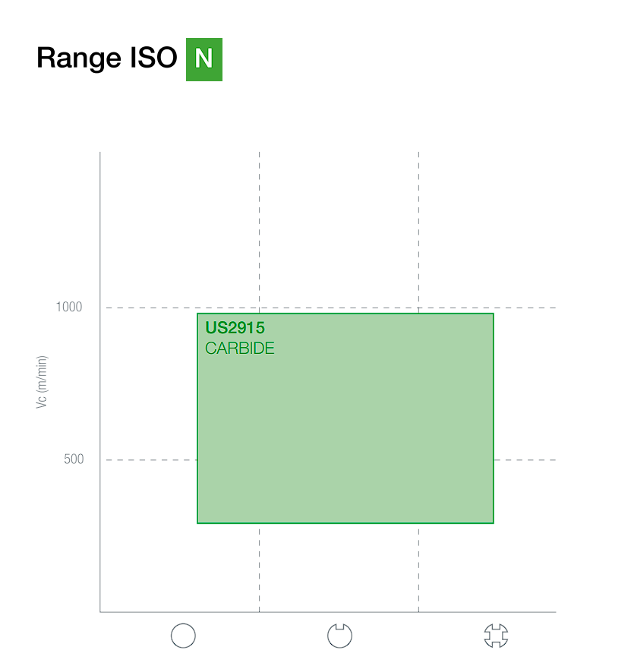Click the green ISO N material badge
This screenshot has height=672, width=631.
point(204,59)
